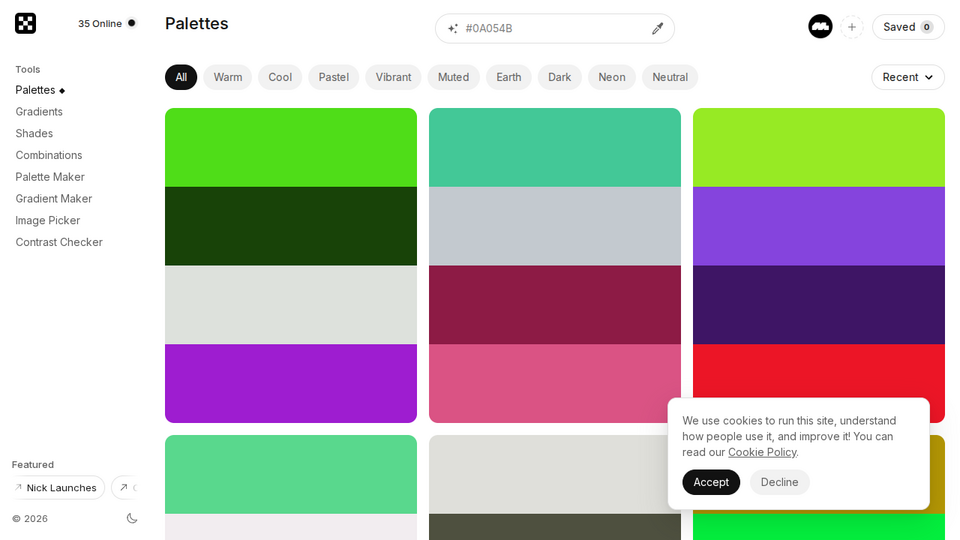
Task: Select dark olive-gray swatch in lower middle palette
Action: (555, 527)
